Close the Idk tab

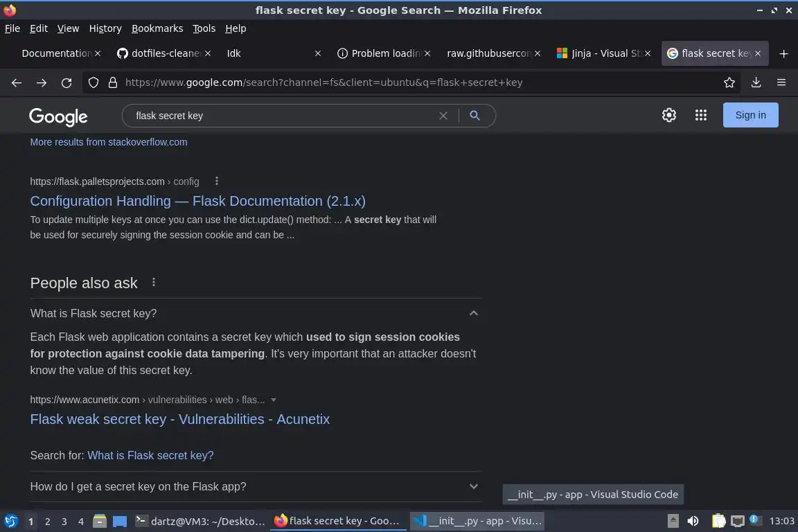[x=317, y=53]
